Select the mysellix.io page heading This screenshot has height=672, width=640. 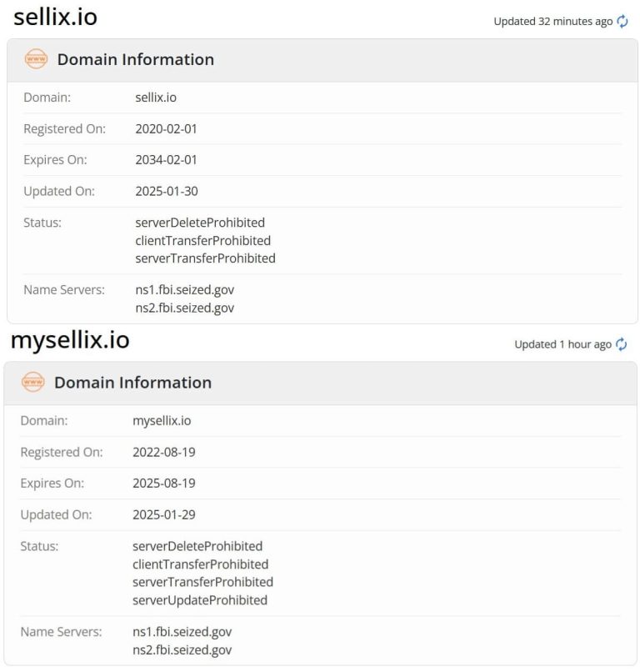pyautogui.click(x=69, y=340)
